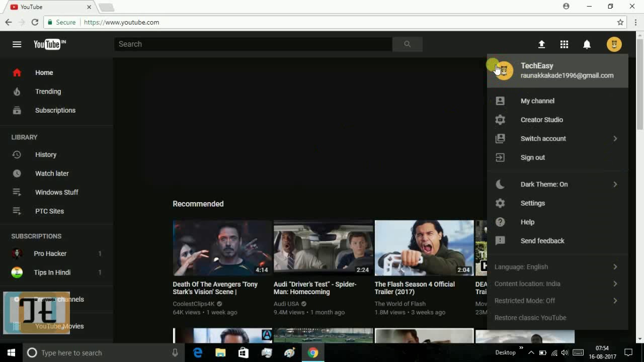644x362 pixels.
Task: Bookmark this page with the star
Action: (x=620, y=22)
